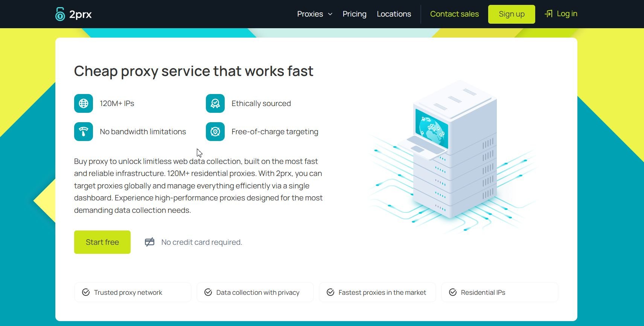Click the 'Residential IPs' label
This screenshot has width=644, height=326.
(483, 293)
